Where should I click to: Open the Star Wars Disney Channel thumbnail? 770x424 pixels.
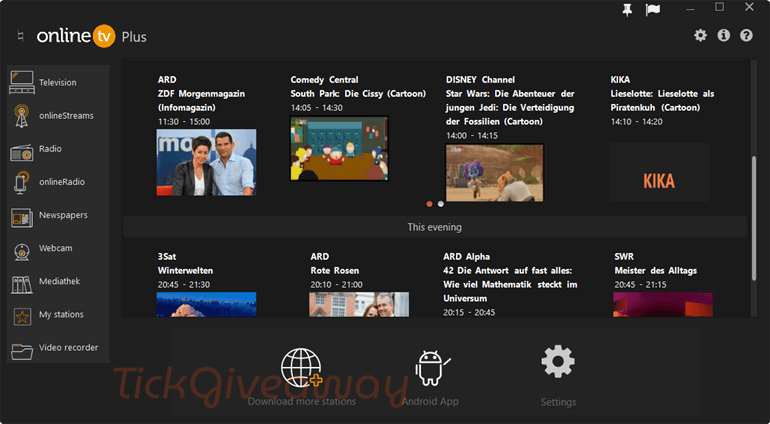495,172
